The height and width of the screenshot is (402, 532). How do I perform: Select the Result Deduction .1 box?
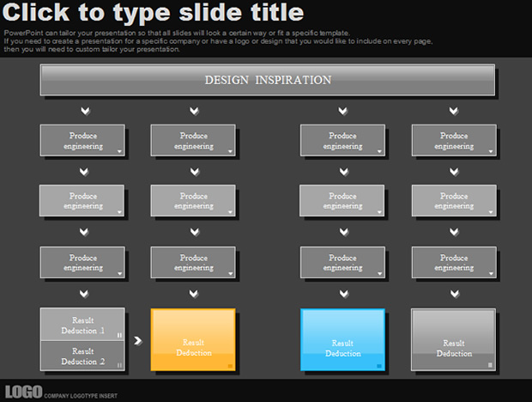[82, 325]
